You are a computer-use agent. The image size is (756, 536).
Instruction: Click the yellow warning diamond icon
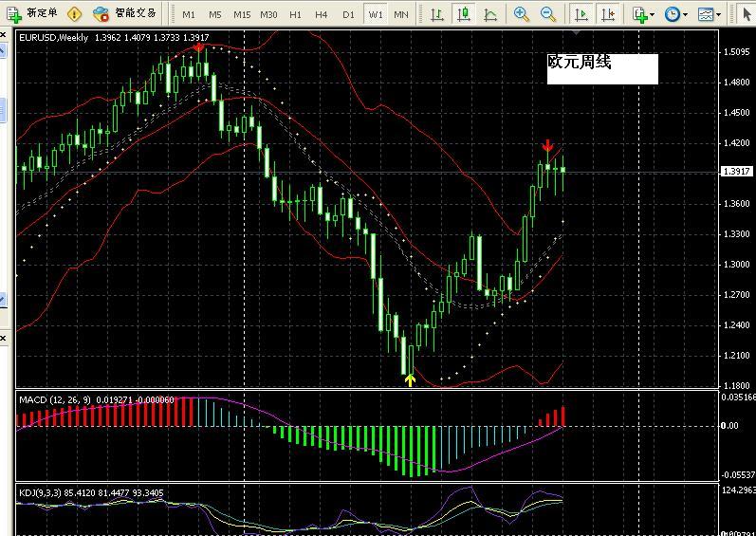pos(74,14)
